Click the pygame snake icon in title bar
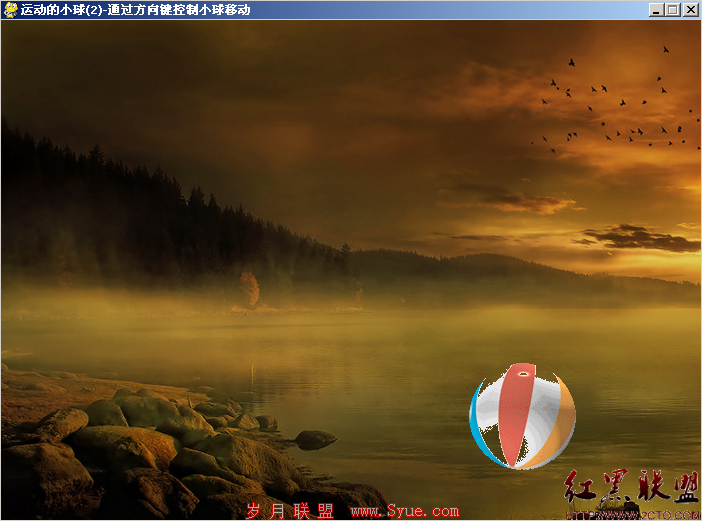702x521 pixels. [10, 10]
